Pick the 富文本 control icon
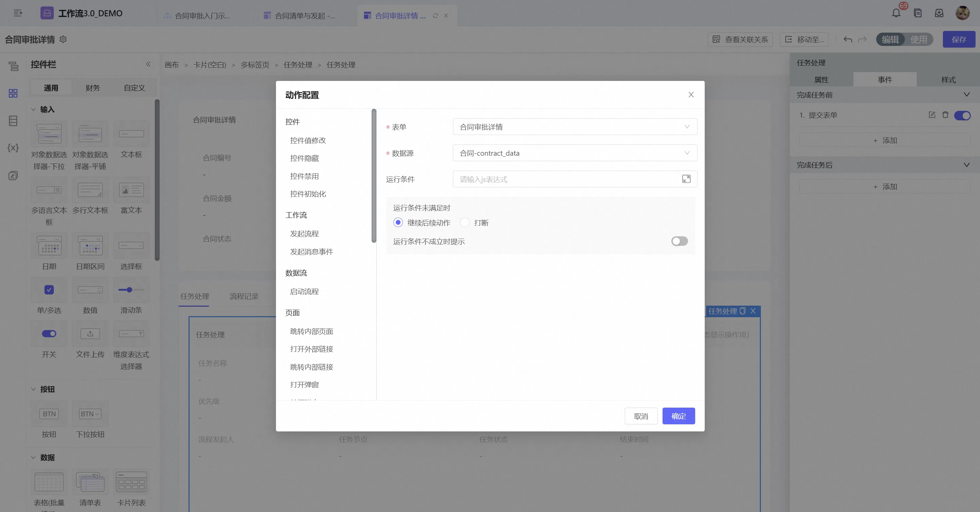Image resolution: width=980 pixels, height=512 pixels. [x=131, y=190]
